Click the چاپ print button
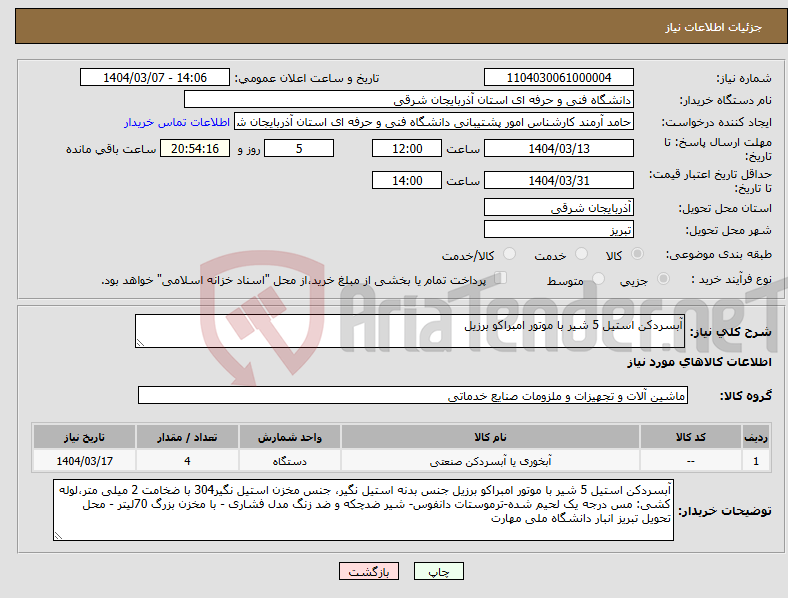Image resolution: width=788 pixels, height=598 pixels. [439, 571]
